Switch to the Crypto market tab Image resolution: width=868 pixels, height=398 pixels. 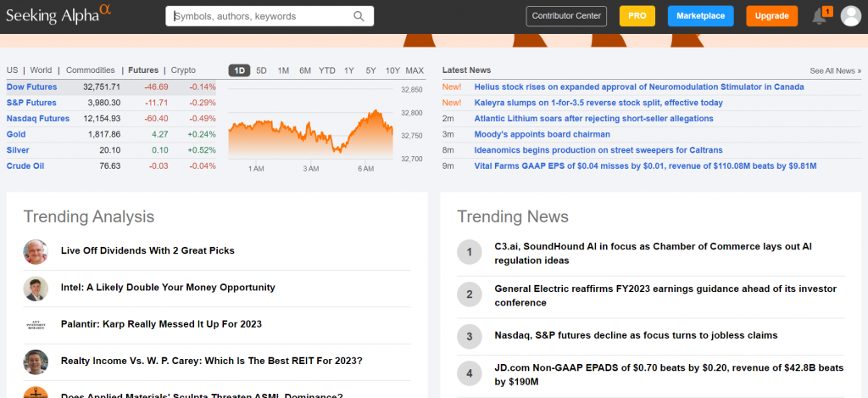(x=183, y=70)
